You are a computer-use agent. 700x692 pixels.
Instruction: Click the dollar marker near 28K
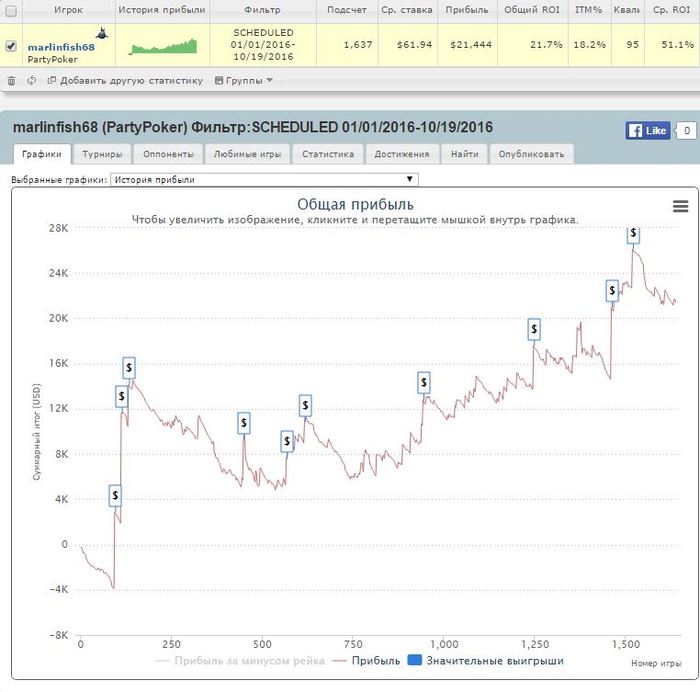pyautogui.click(x=633, y=234)
